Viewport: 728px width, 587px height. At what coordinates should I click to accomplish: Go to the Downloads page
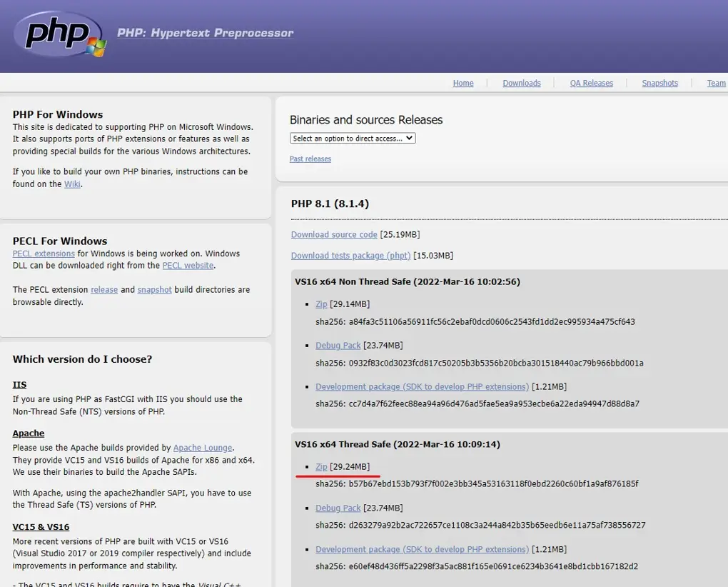[x=522, y=83]
